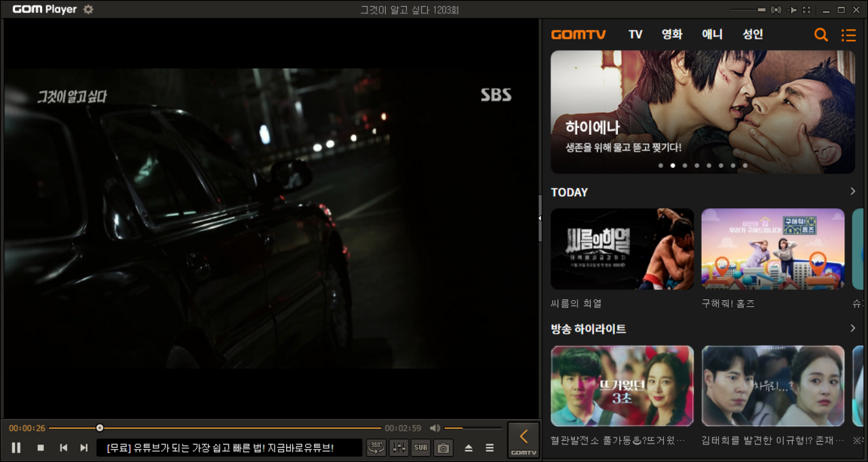Open the TV tab in GOMTV
Screen dimensions: 868x462
click(635, 35)
